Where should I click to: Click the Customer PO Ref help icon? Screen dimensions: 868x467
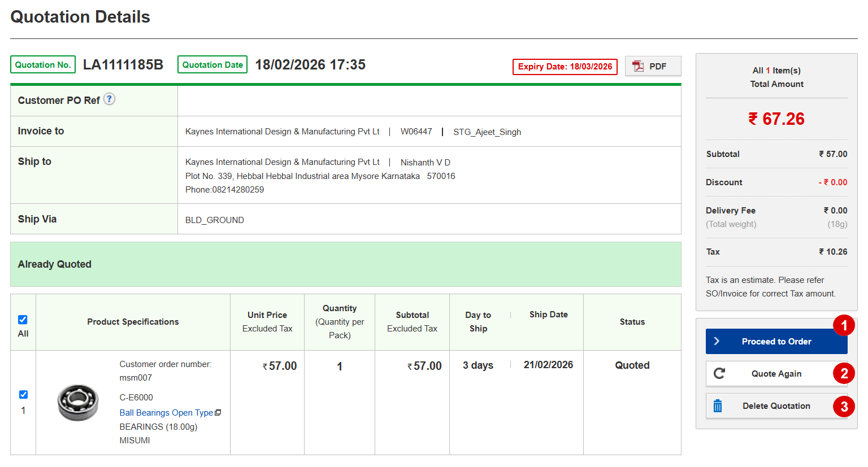(x=109, y=99)
